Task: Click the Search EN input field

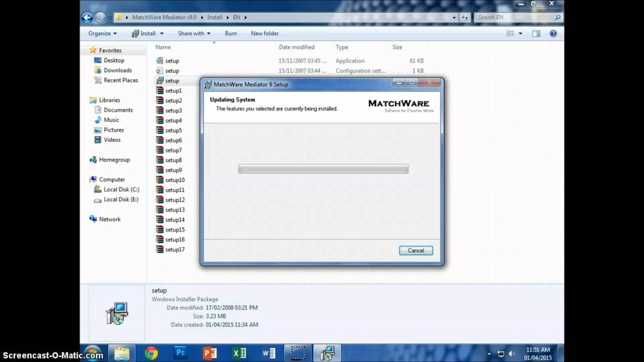Action: coord(518,17)
